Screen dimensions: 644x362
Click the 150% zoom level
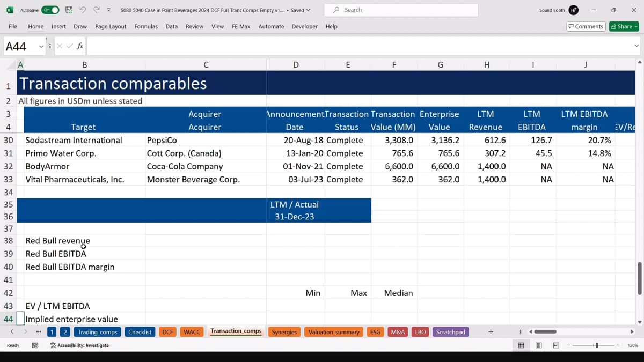[632, 345]
